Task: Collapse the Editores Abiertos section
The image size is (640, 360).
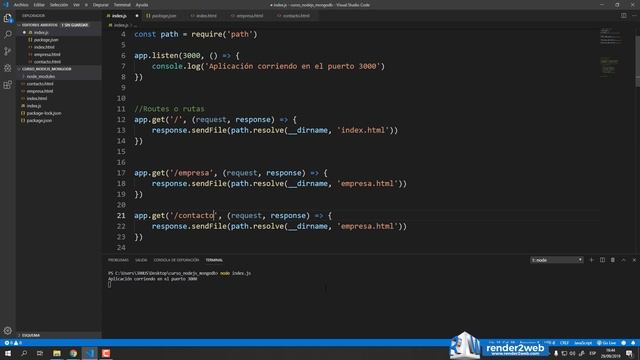Action: click(x=58, y=25)
